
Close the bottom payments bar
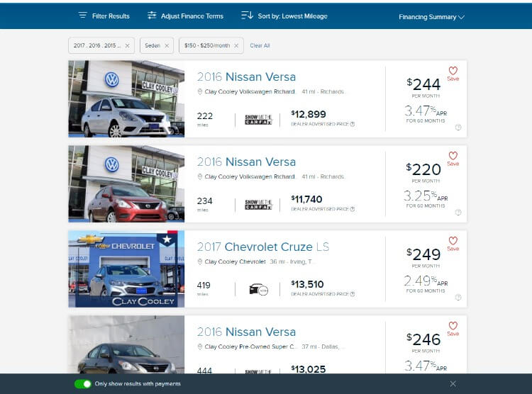tap(453, 384)
